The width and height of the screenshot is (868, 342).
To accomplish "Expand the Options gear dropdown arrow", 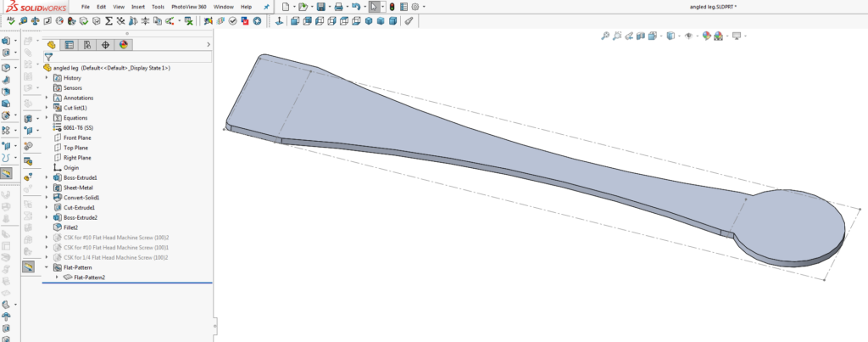I will 424,7.
